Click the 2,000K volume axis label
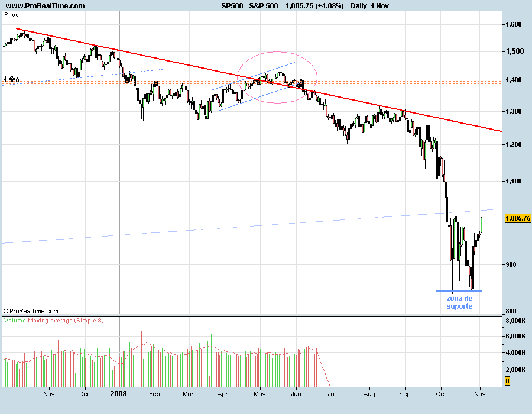This screenshot has width=532, height=414. coord(515,370)
